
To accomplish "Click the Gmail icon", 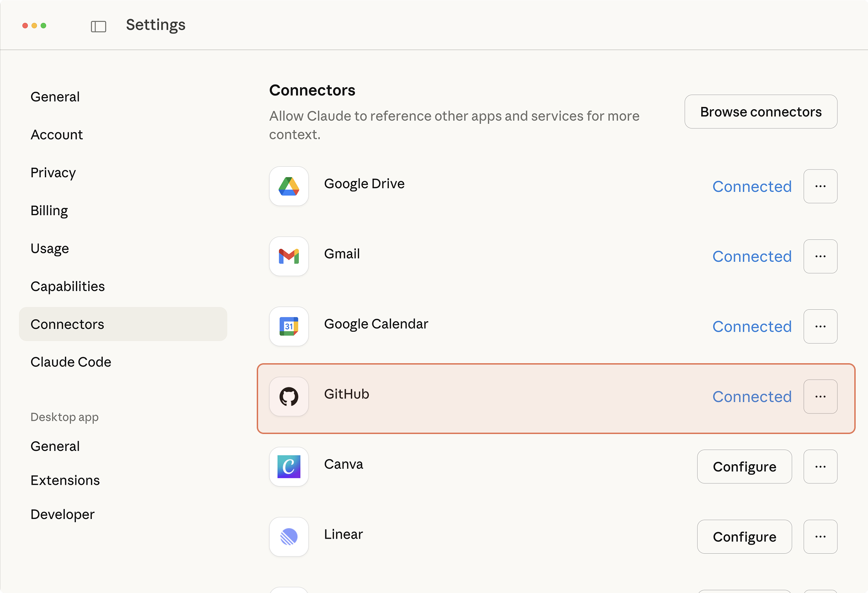I will pos(289,256).
